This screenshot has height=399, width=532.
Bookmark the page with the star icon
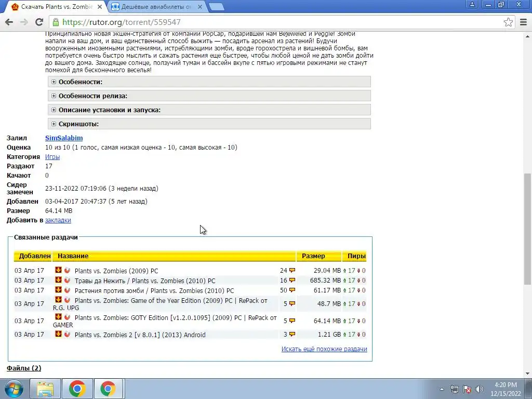pyautogui.click(x=508, y=22)
